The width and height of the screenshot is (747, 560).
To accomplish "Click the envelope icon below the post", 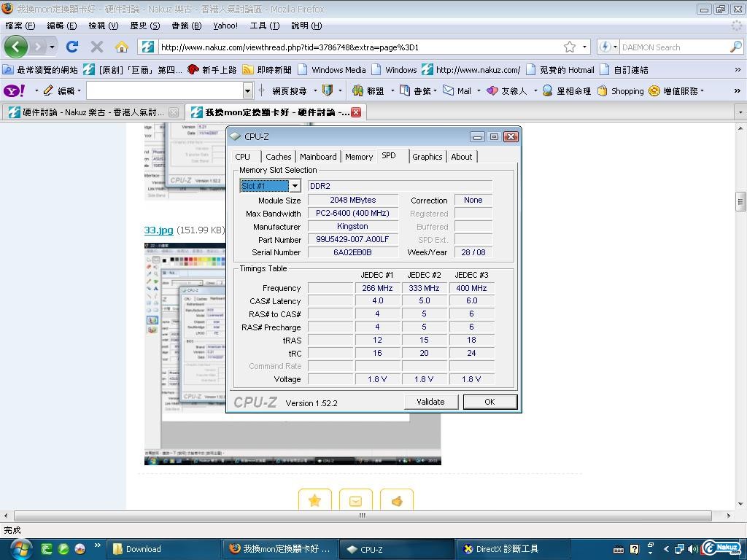I will click(355, 500).
